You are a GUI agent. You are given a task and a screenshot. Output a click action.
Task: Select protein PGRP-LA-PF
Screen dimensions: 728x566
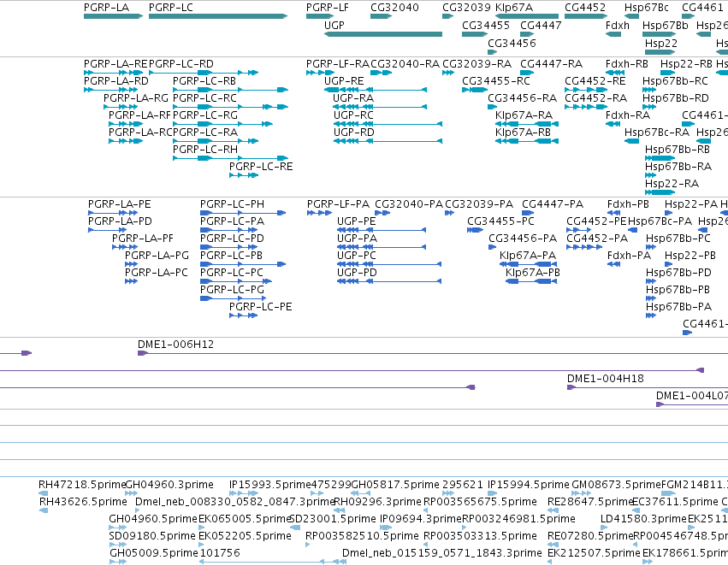point(143,239)
